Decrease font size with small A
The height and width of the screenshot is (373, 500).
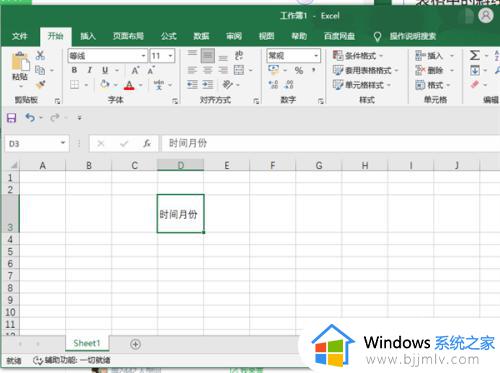click(x=151, y=70)
